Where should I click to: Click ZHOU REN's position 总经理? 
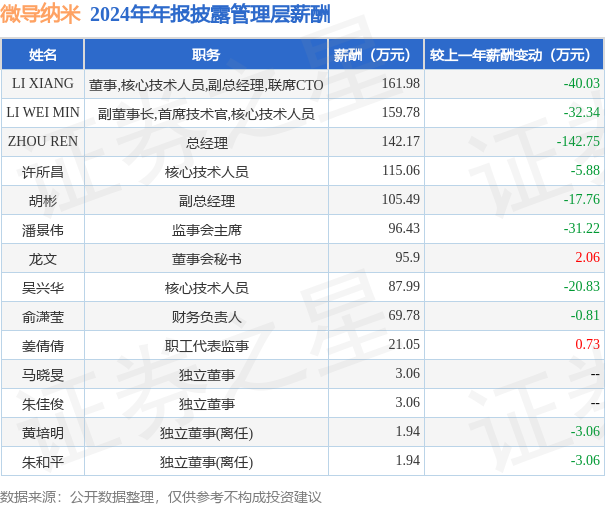206,143
